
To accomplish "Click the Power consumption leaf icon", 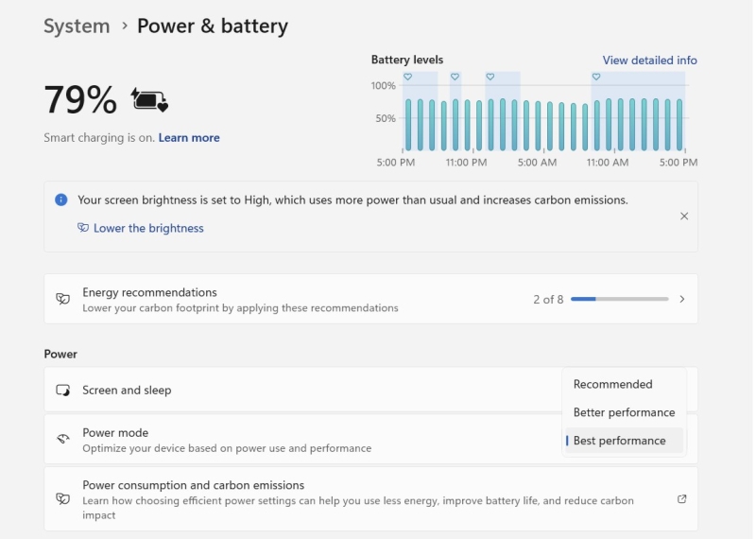I will 63,498.
